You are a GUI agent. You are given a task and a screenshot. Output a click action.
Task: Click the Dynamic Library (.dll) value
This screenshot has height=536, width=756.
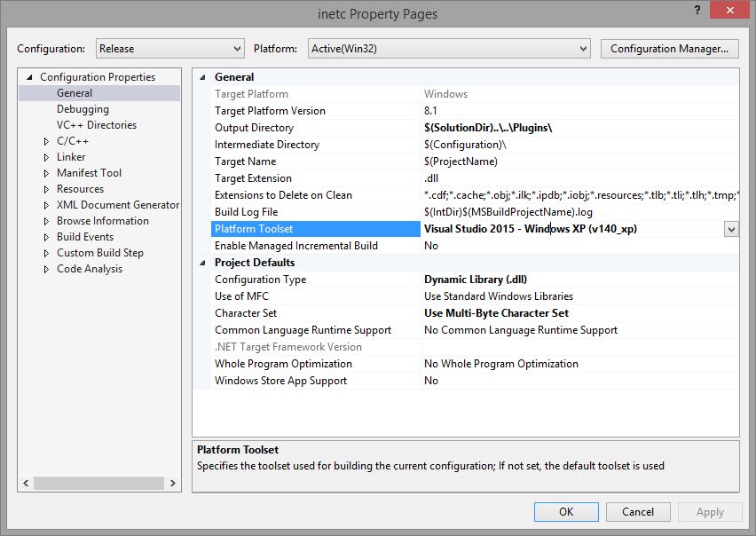point(476,280)
